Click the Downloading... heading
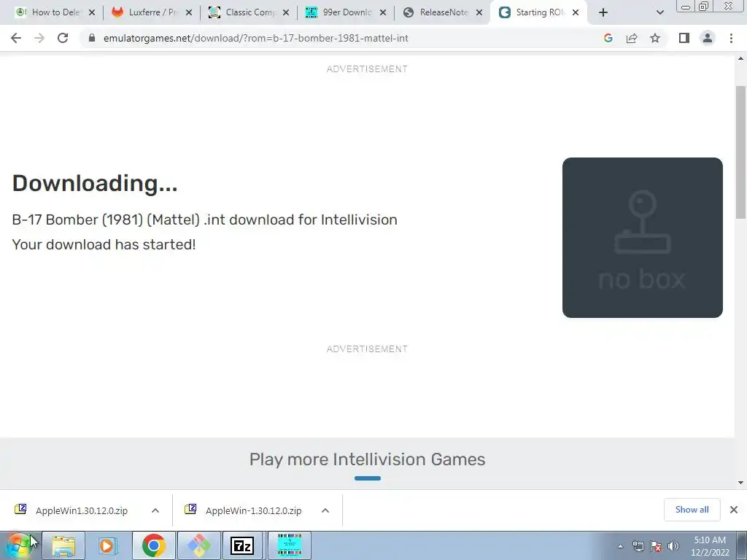Viewport: 747px width, 560px height. click(94, 183)
